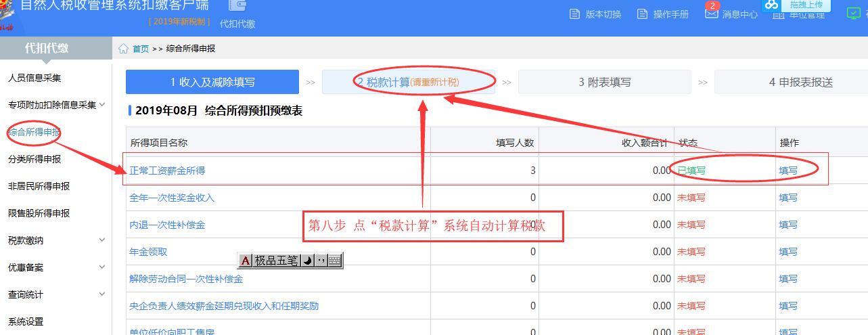Click the 极品五笔 input method label
Screen dimensions: 868x335
[x=276, y=261]
